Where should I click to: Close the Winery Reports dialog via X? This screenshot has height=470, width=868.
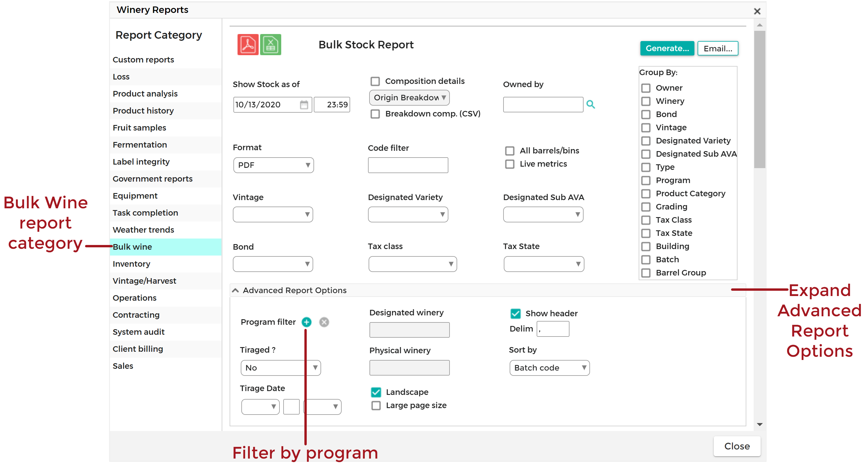(757, 11)
